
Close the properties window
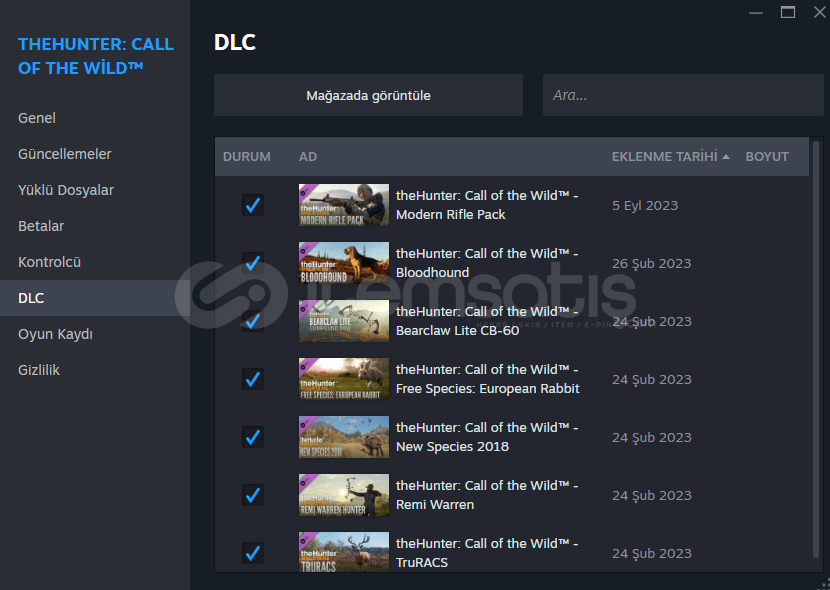click(x=819, y=12)
